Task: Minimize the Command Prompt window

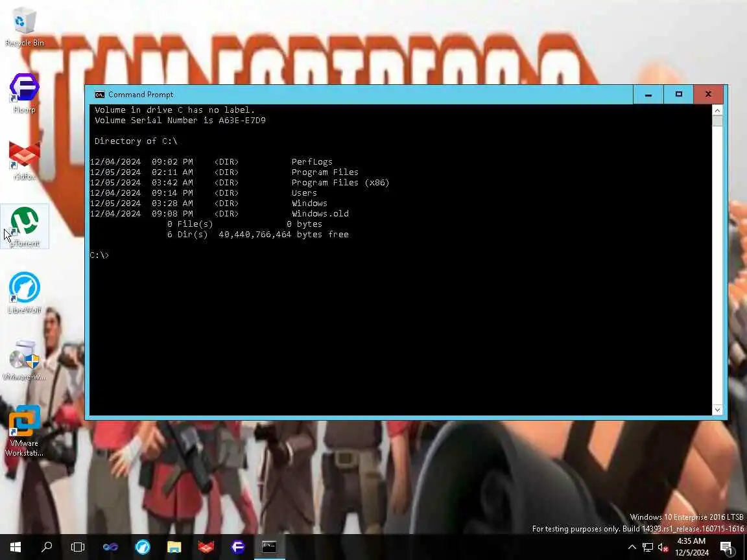Action: click(x=648, y=94)
